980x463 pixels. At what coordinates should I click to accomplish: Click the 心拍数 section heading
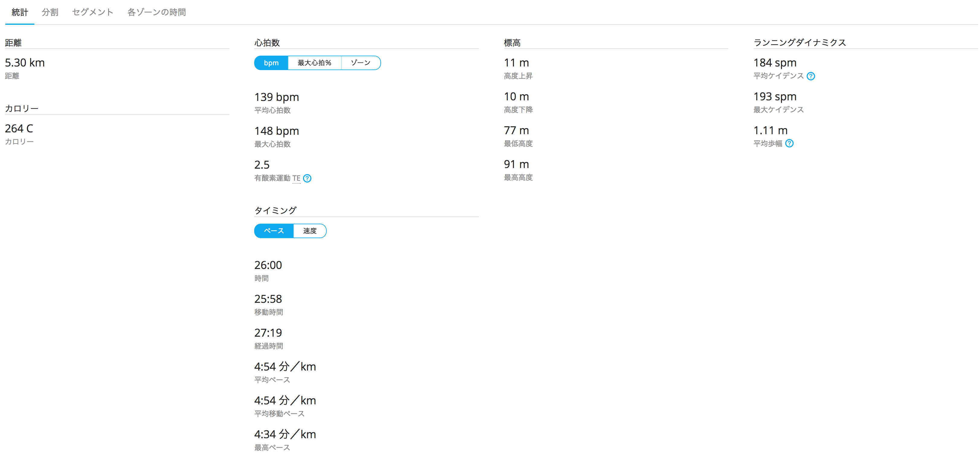pos(267,43)
